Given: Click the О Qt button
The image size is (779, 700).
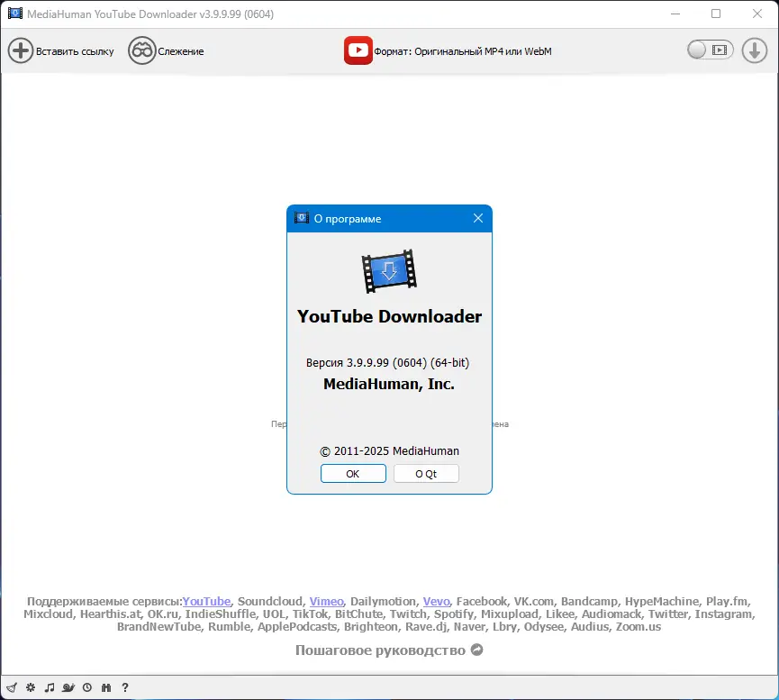Looking at the screenshot, I should tap(426, 473).
